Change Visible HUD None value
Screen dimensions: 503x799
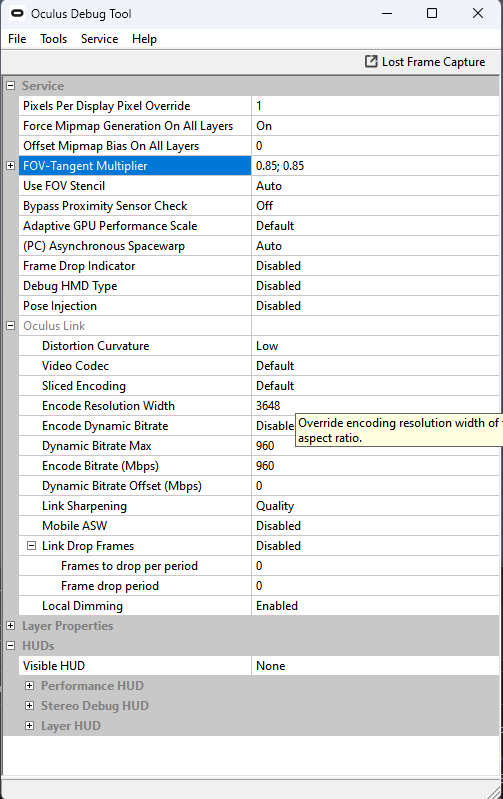coord(375,666)
